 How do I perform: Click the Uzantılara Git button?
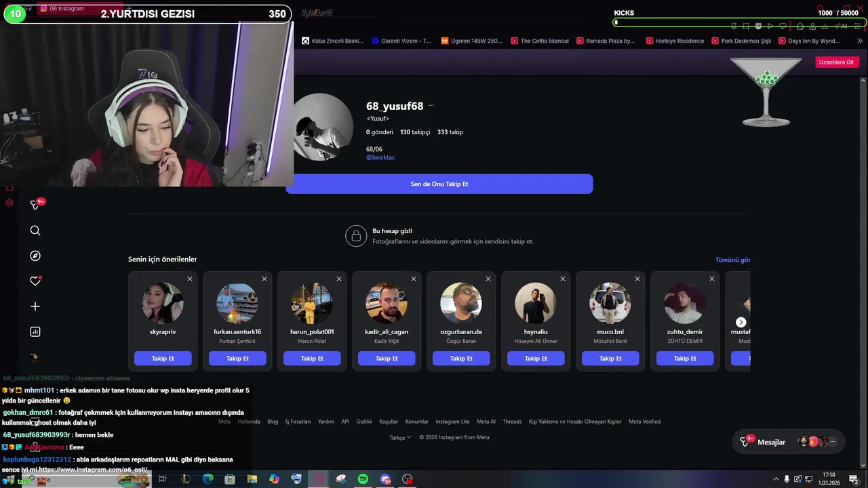click(x=837, y=62)
